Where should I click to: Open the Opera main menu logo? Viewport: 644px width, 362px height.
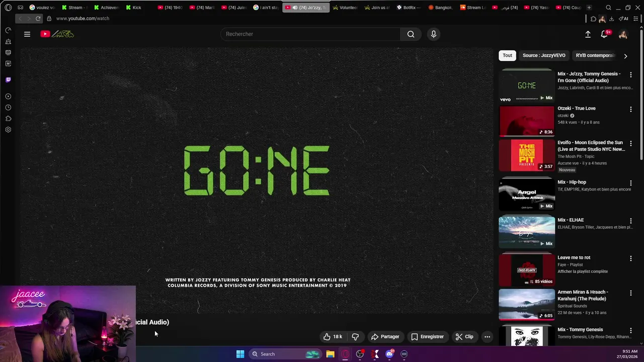tap(8, 8)
